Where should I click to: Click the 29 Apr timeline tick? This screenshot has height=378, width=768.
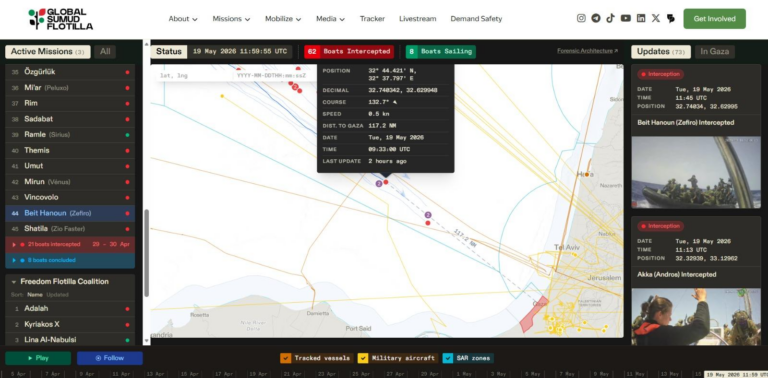click(430, 374)
